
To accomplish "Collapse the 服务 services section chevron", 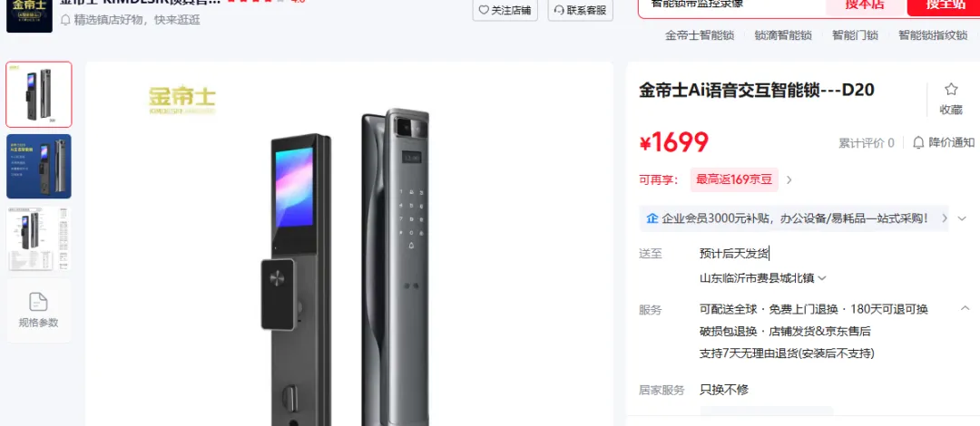I will tap(965, 308).
